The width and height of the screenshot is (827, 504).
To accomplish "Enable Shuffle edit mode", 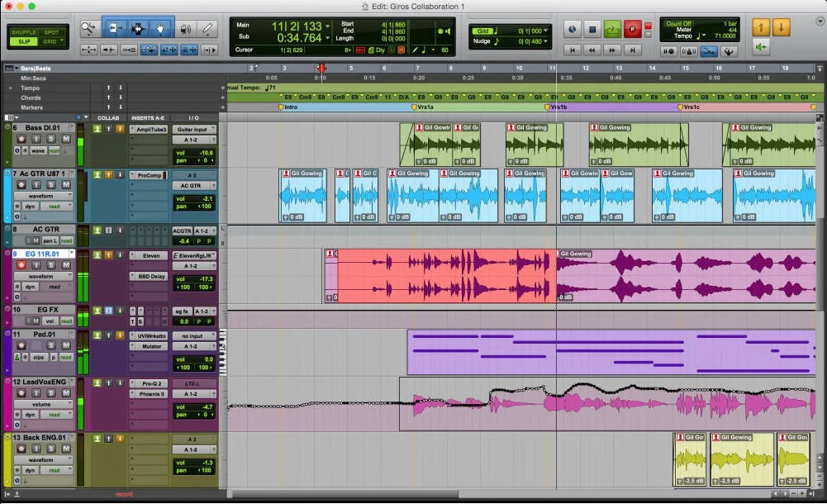I will click(24, 32).
